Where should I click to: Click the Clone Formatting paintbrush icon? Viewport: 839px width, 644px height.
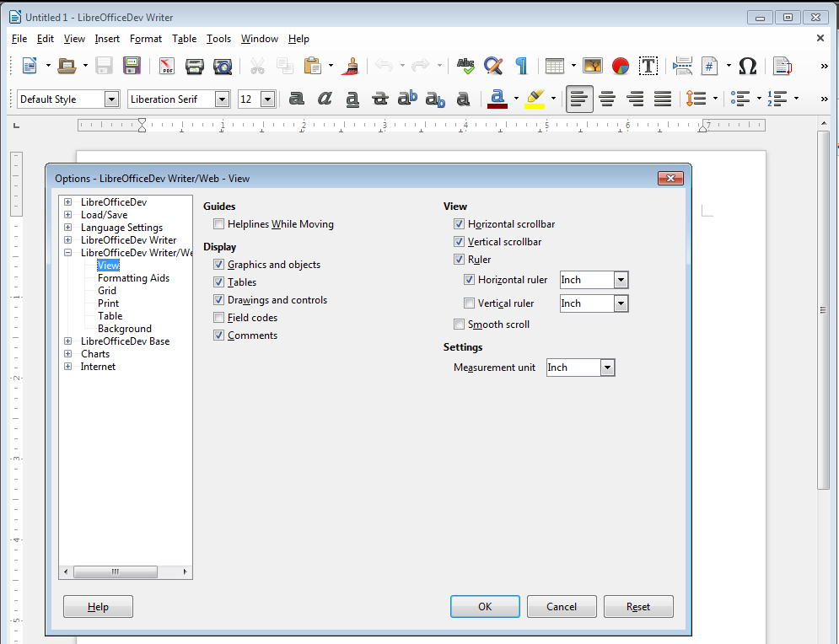352,66
